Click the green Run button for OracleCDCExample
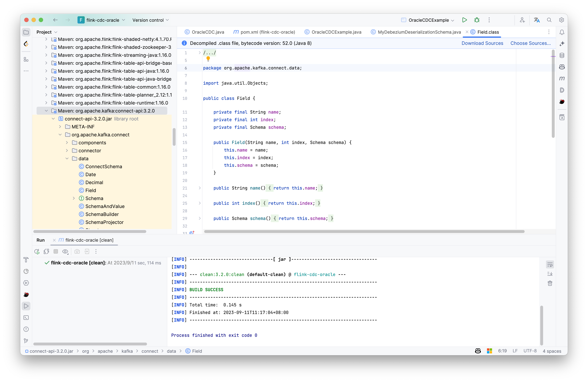Screen dimensions: 588x382 tap(464, 20)
